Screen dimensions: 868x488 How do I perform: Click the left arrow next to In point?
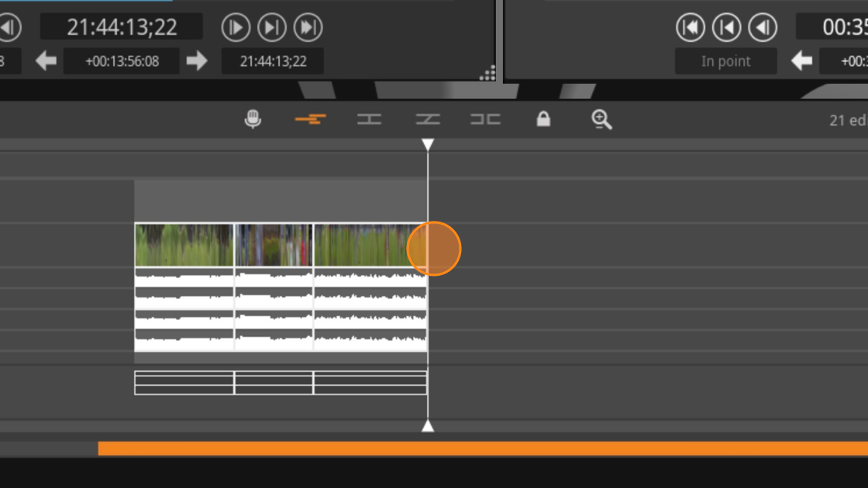(801, 61)
